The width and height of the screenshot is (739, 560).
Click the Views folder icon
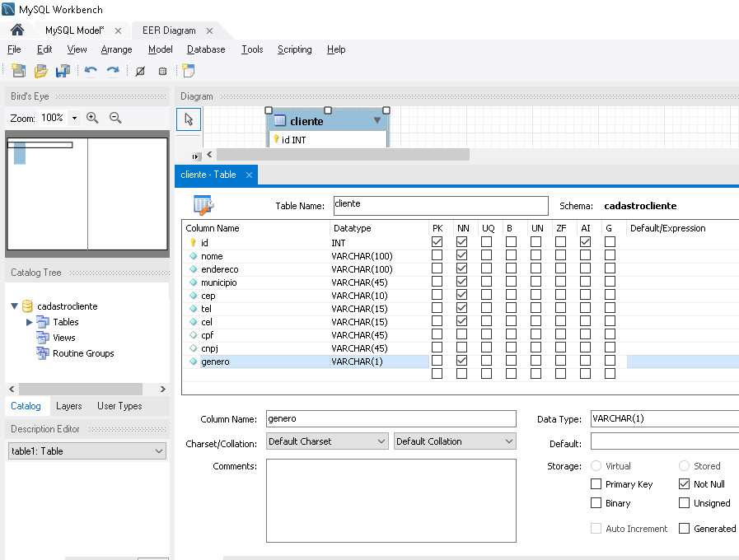click(42, 337)
